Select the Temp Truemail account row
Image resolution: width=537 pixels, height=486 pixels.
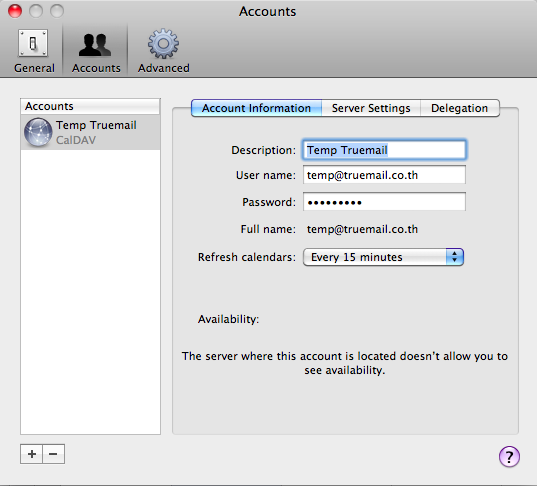(x=90, y=132)
